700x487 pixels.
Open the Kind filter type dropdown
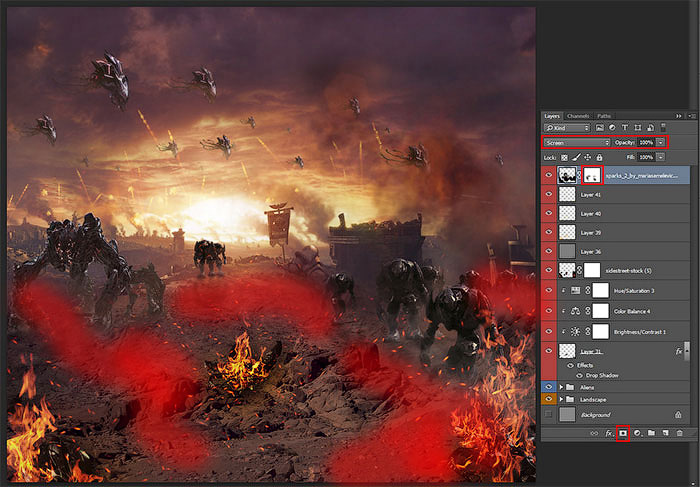point(567,128)
